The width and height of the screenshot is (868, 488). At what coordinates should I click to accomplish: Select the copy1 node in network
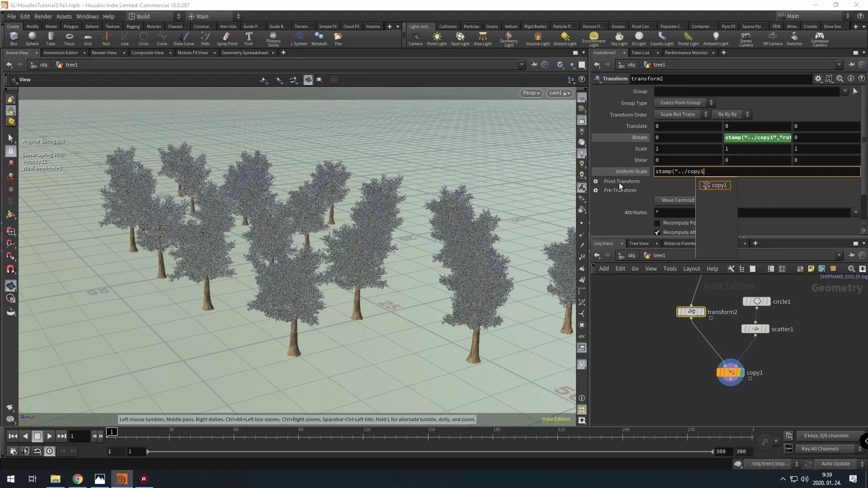pos(730,372)
